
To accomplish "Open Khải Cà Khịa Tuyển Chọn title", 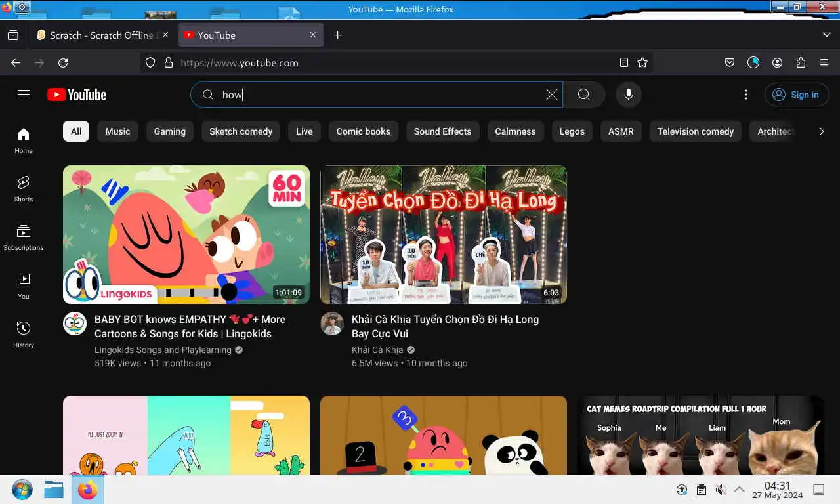I will point(445,326).
